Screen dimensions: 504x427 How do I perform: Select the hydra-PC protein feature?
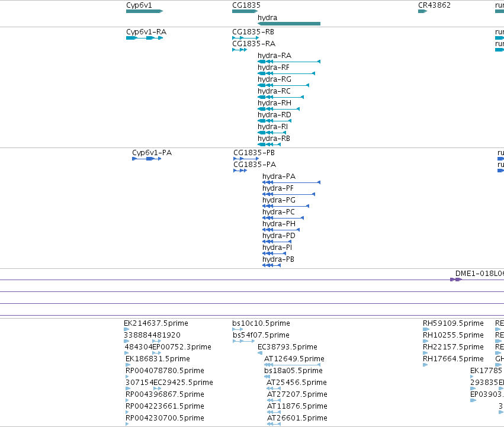click(283, 218)
